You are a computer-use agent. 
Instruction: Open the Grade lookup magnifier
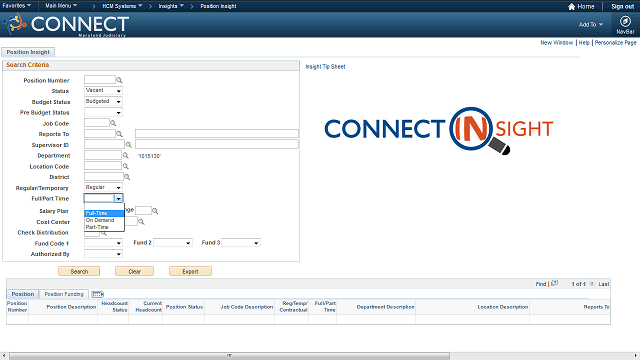click(155, 211)
